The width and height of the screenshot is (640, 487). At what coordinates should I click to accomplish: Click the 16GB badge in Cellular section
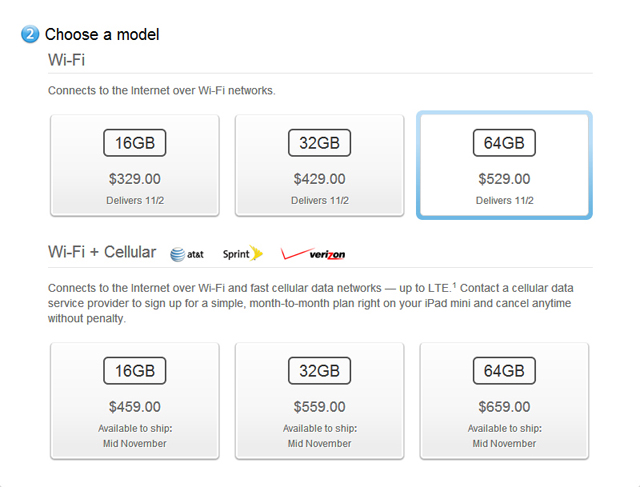(x=135, y=371)
